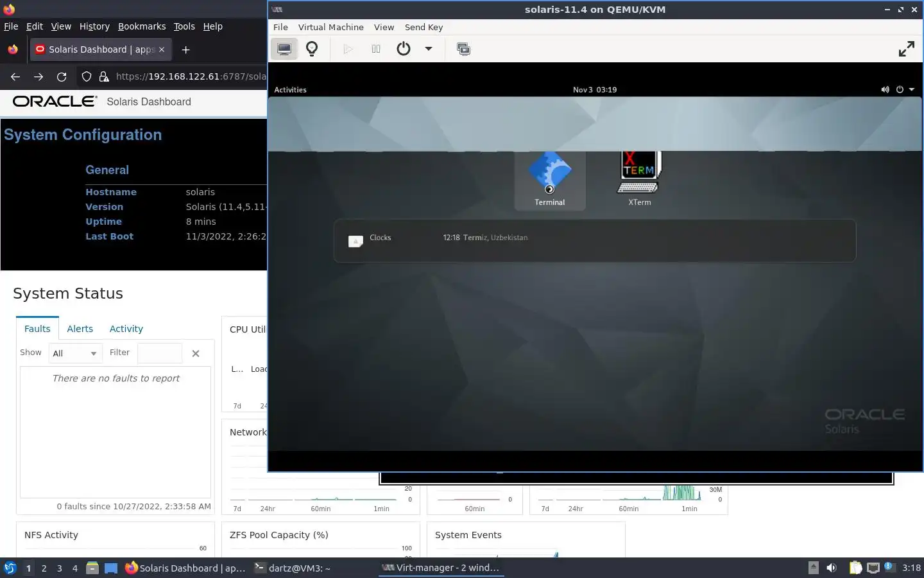Click the Uptime label in General section
The width and height of the screenshot is (924, 578).
[x=103, y=222]
